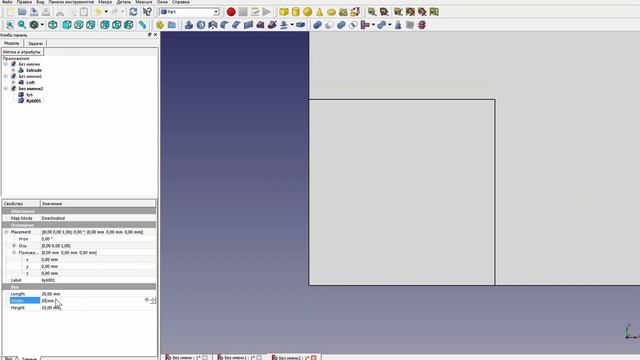The height and width of the screenshot is (360, 640).
Task: Select the Куб tree item
Action: click(x=29, y=95)
